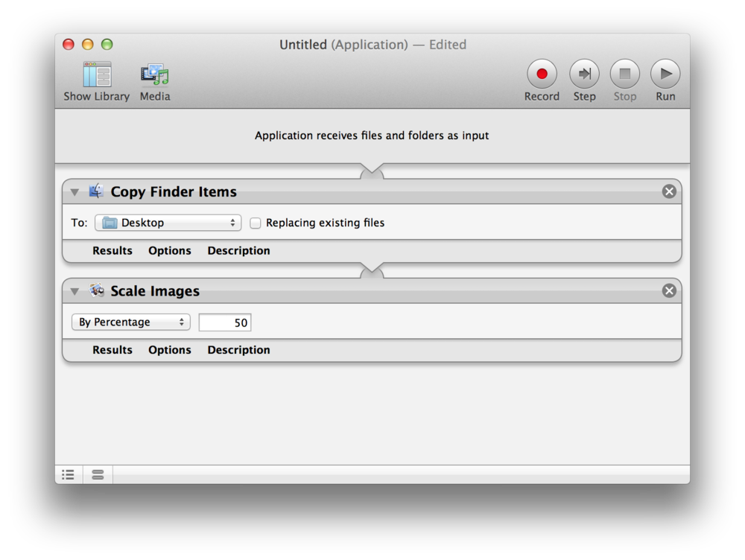The image size is (745, 560).
Task: Remove the Copy Finder Items action
Action: point(669,191)
